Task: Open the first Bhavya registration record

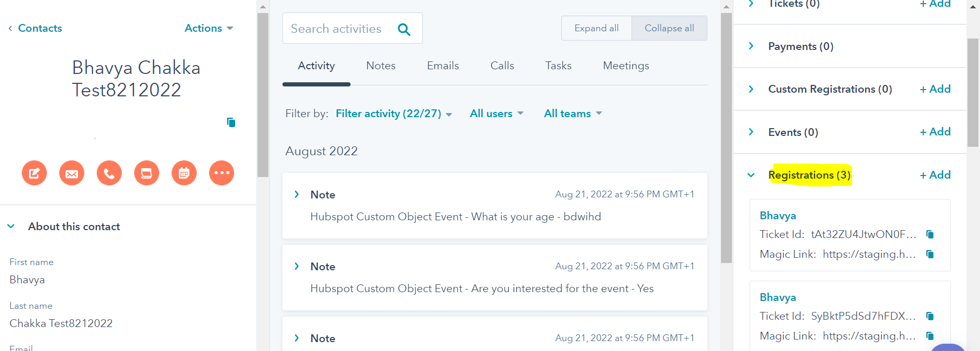Action: 778,216
